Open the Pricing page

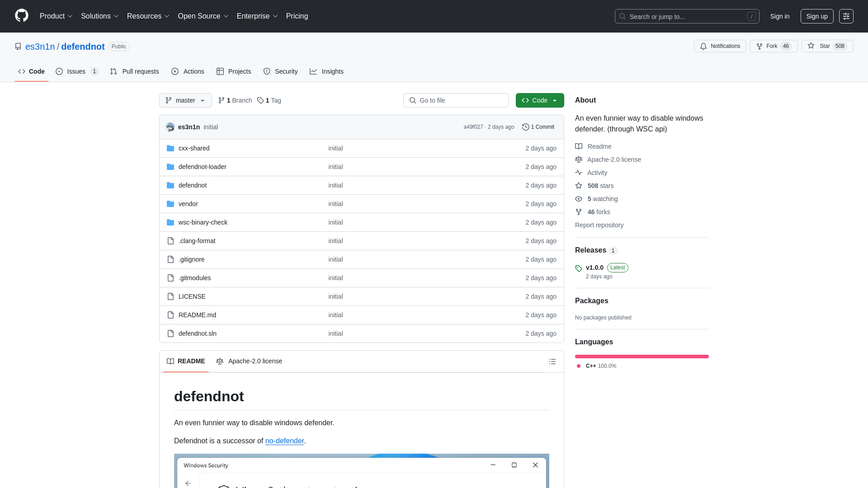click(x=297, y=16)
